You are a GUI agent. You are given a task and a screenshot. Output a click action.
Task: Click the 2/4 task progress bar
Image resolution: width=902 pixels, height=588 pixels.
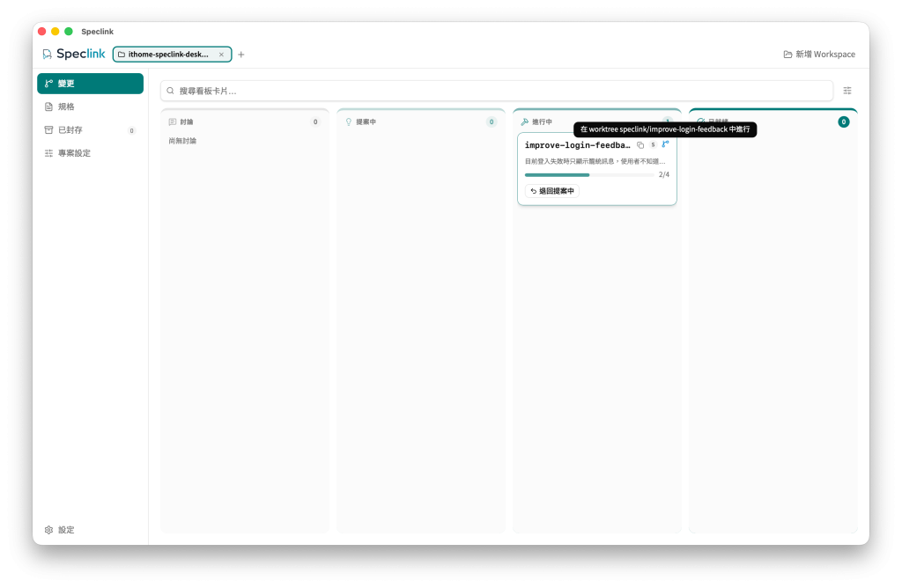589,175
